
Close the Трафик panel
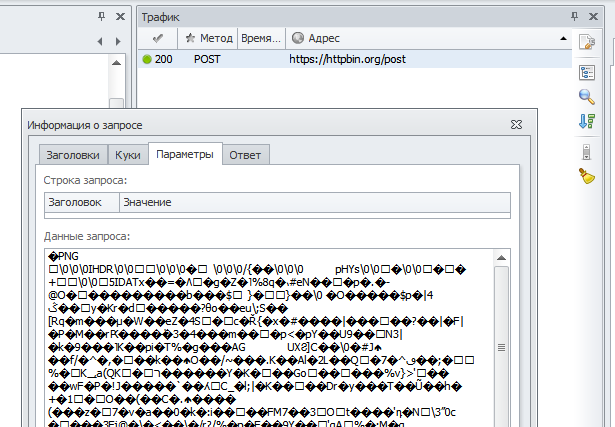tap(593, 16)
